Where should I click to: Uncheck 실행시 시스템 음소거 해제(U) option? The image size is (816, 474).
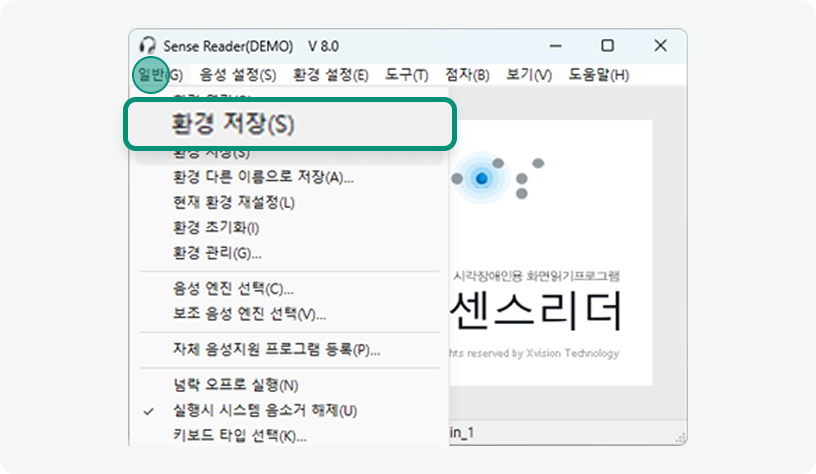tap(289, 411)
